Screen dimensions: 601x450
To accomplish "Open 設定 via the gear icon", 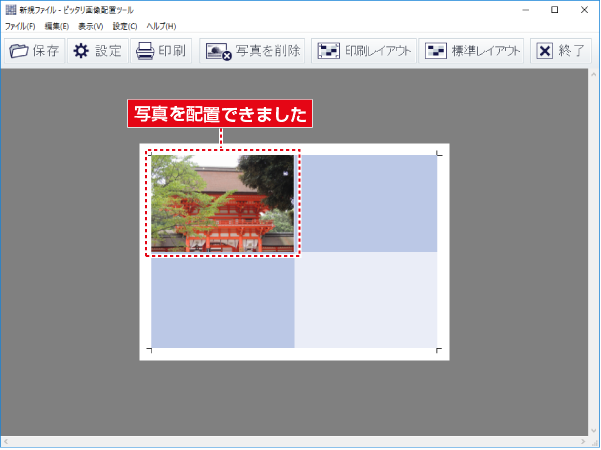I will coord(81,51).
